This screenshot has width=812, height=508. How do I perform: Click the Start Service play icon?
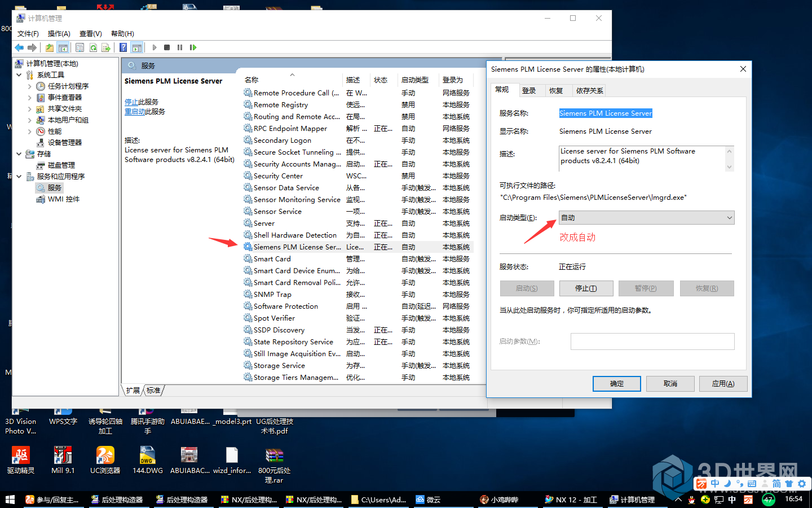[155, 48]
